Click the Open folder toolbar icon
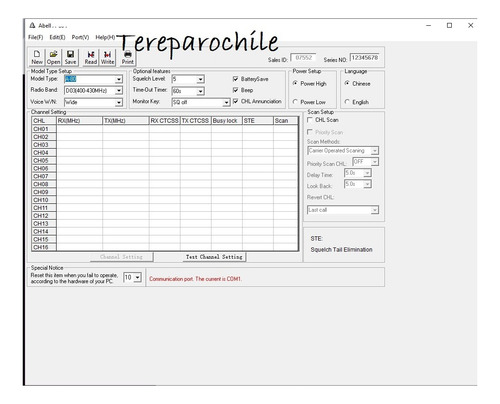Screen dimensions: 500x404 [53, 57]
